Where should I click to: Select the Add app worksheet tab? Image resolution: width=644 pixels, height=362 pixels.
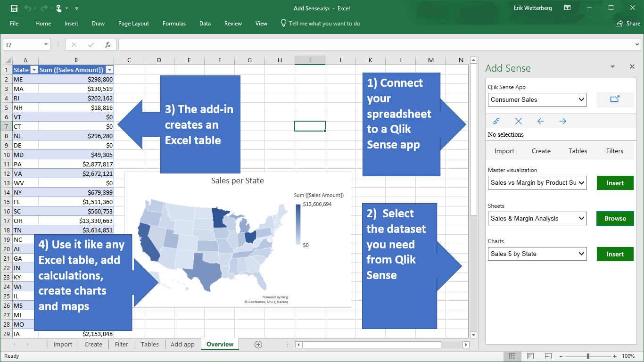point(182,345)
